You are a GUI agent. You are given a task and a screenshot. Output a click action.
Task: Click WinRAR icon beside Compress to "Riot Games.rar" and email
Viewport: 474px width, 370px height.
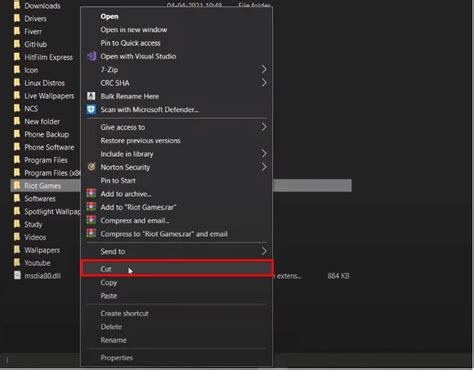click(91, 233)
